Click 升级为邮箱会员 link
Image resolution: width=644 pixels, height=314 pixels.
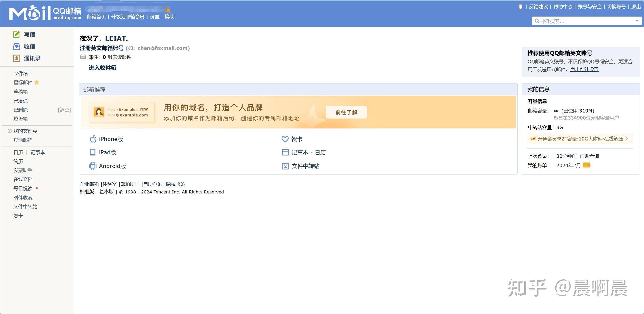pyautogui.click(x=128, y=17)
